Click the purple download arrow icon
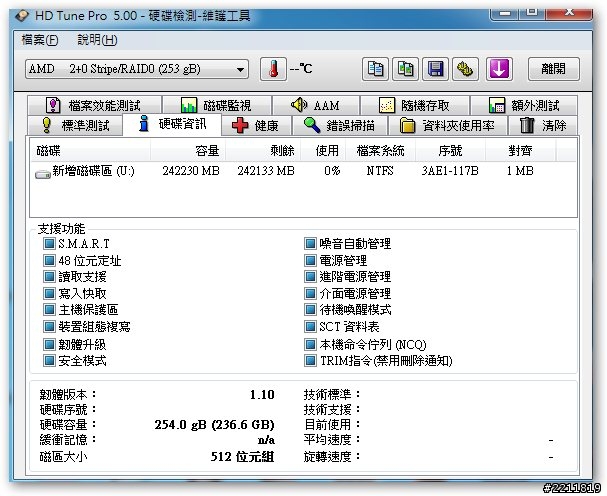The height and width of the screenshot is (496, 607). pyautogui.click(x=499, y=69)
